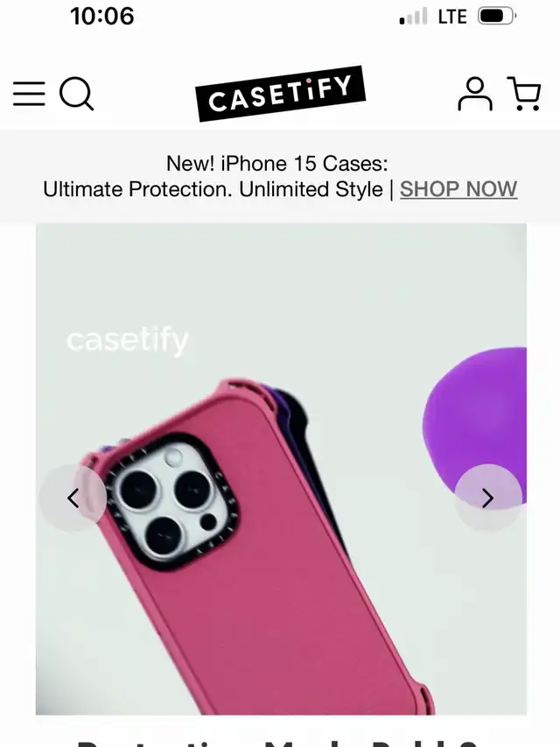The width and height of the screenshot is (560, 747).
Task: Follow the SHOP NOW link
Action: (x=458, y=189)
